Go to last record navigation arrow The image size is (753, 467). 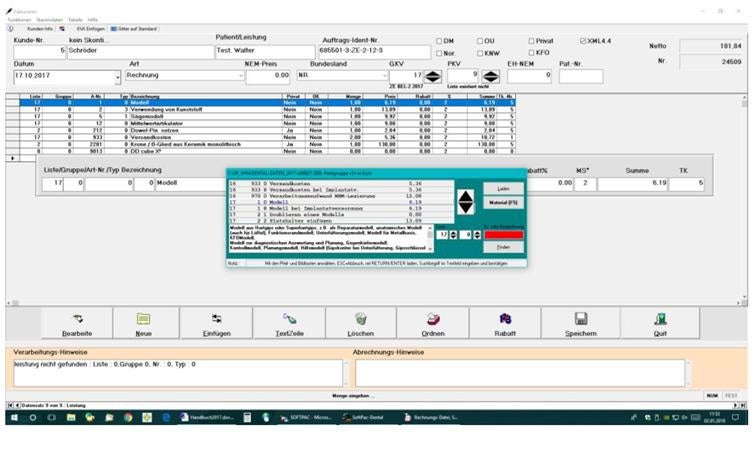(743, 406)
